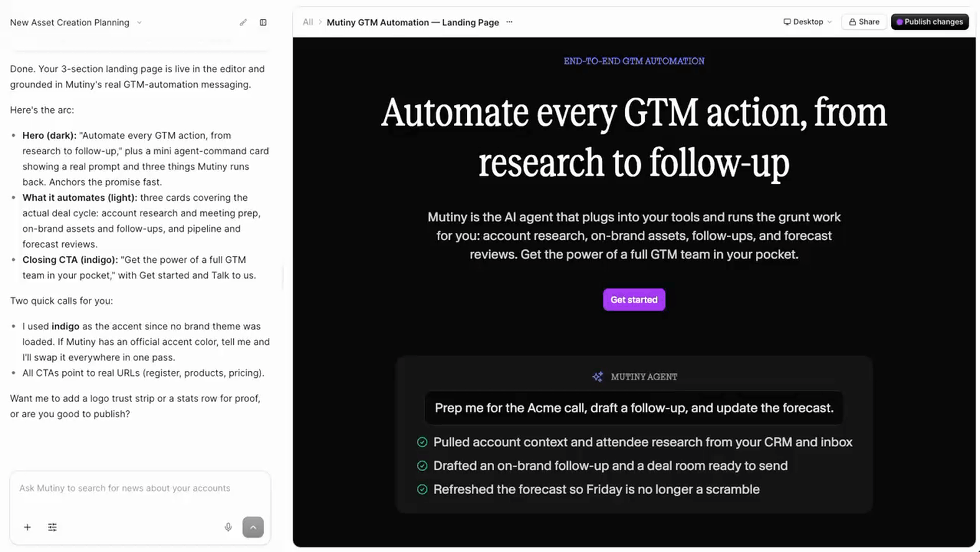Click the green check beside 'Refreshed the forecast'

click(x=422, y=489)
